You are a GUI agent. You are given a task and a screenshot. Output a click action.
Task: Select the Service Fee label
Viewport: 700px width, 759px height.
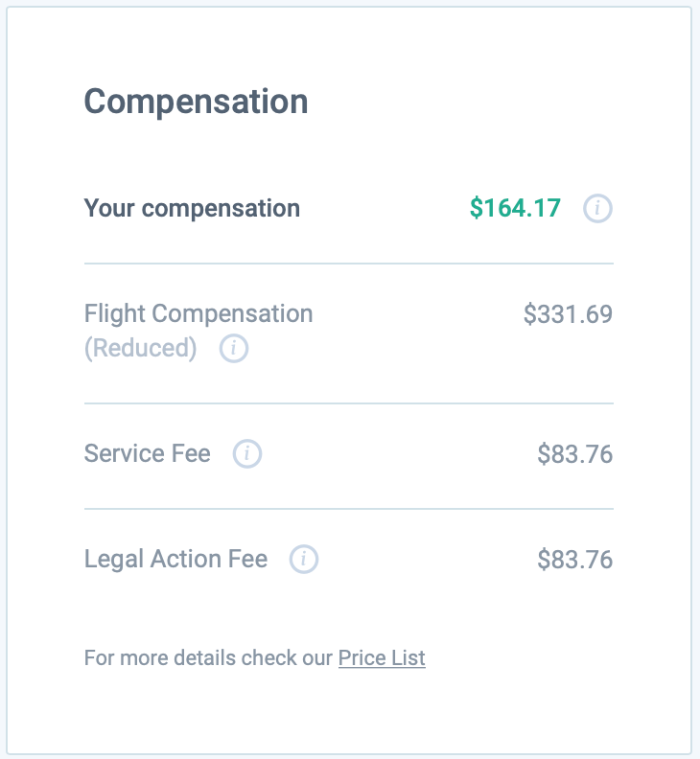click(x=148, y=453)
